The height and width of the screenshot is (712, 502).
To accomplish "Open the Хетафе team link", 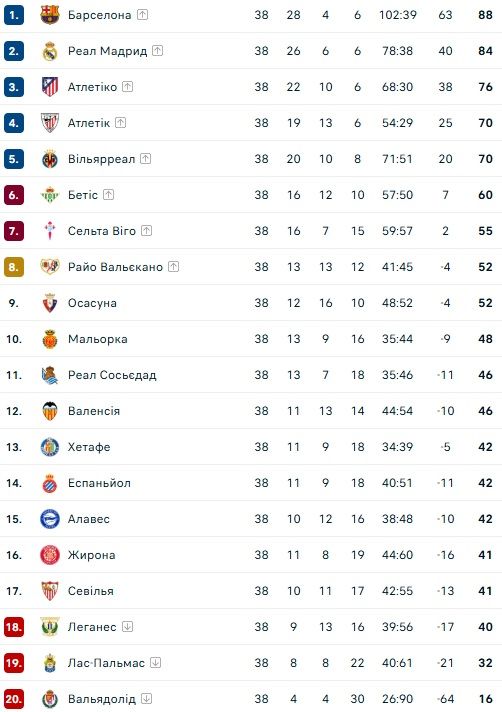I will click(x=89, y=447).
